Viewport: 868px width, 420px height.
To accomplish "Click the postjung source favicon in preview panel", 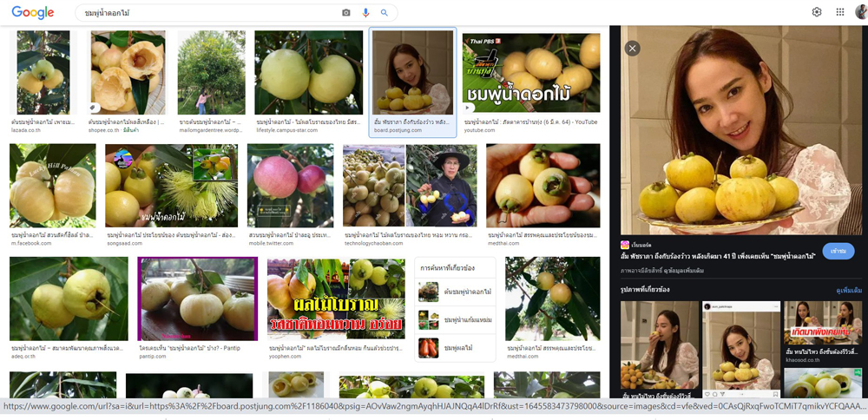I will pyautogui.click(x=625, y=245).
